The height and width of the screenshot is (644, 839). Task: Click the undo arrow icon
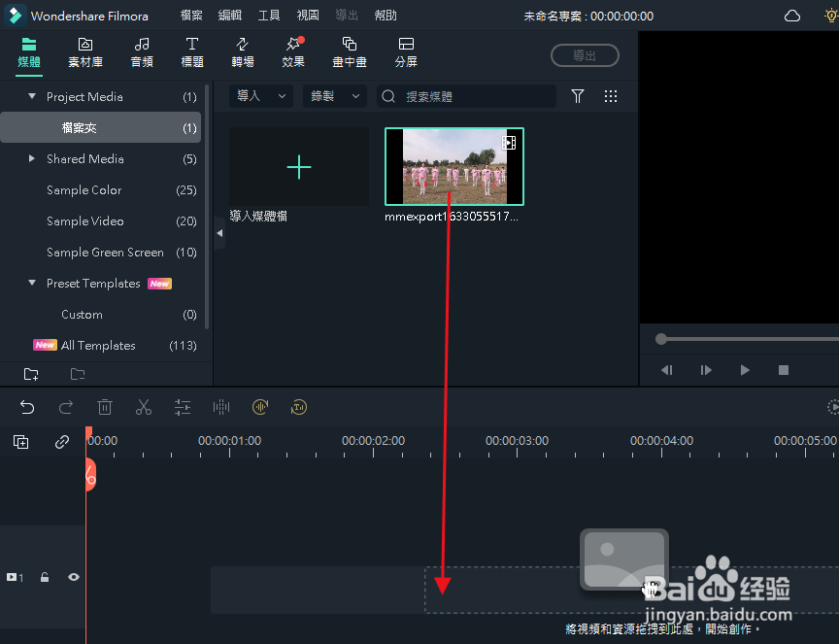click(x=27, y=407)
